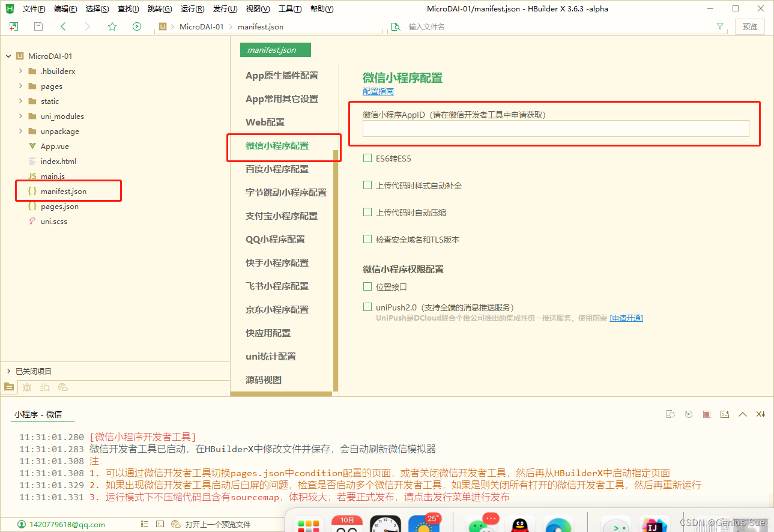
Task: Open the terminal icon in status bar
Action: (x=160, y=524)
